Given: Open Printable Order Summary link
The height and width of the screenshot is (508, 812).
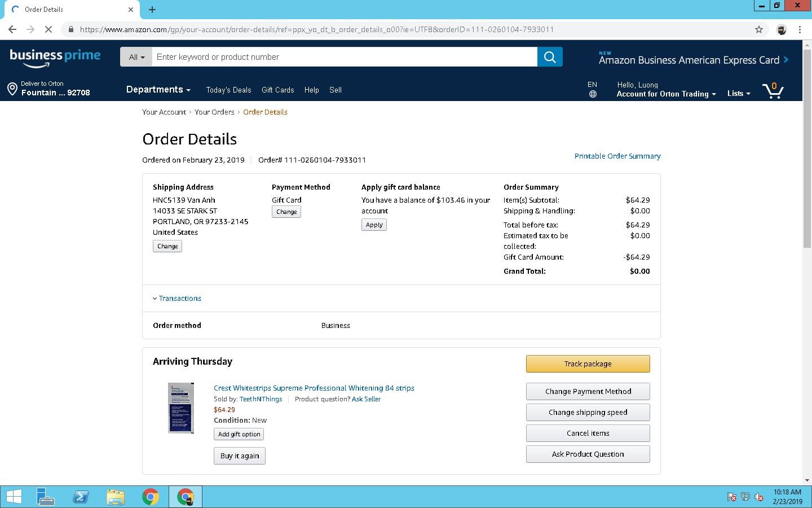Looking at the screenshot, I should coord(617,156).
